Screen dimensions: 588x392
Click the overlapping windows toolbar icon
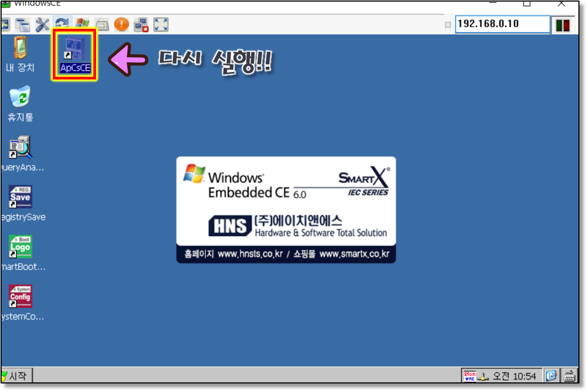click(x=22, y=24)
